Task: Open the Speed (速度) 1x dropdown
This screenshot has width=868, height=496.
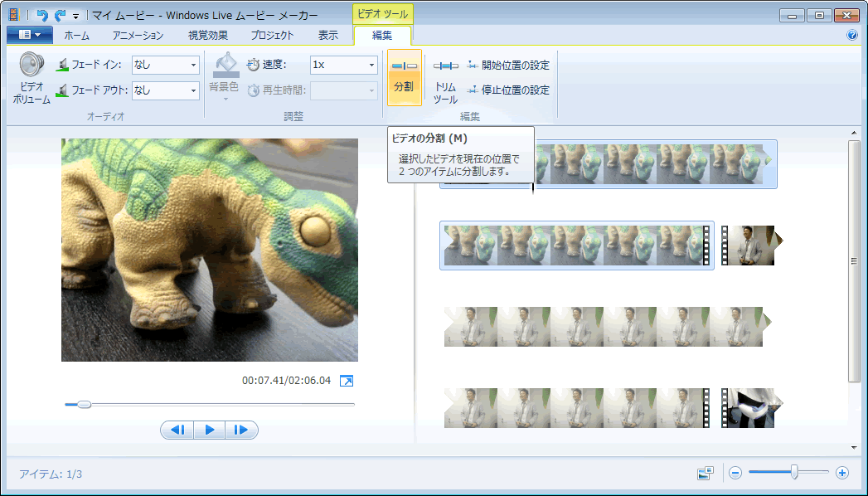Action: click(371, 65)
